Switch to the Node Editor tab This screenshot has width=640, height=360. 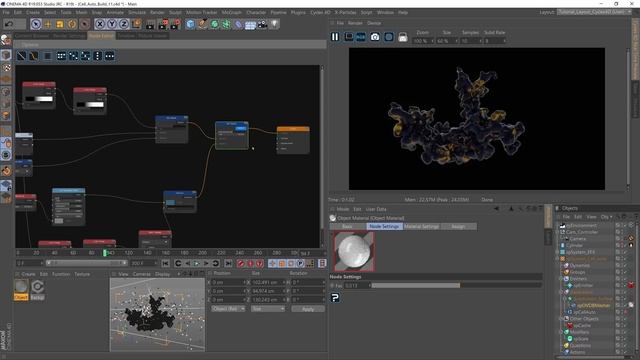101,36
